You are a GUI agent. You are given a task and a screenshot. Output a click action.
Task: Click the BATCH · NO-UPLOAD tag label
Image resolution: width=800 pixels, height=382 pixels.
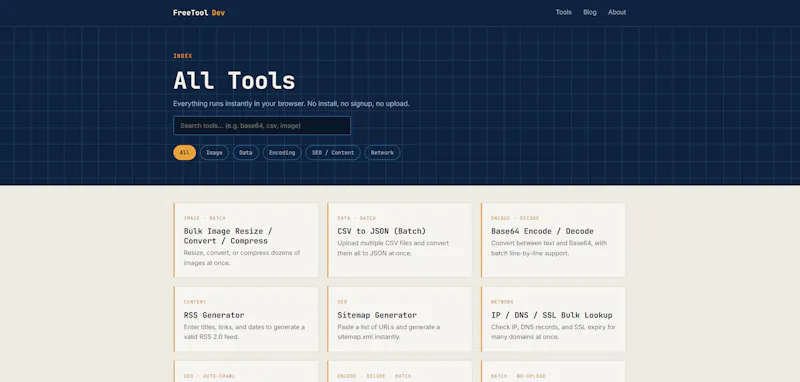518,376
